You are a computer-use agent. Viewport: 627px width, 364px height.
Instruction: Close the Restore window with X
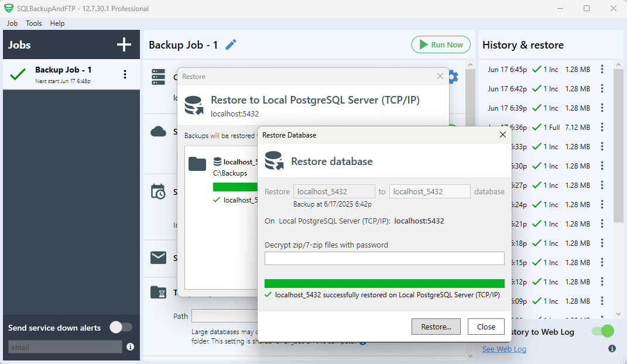tap(440, 76)
